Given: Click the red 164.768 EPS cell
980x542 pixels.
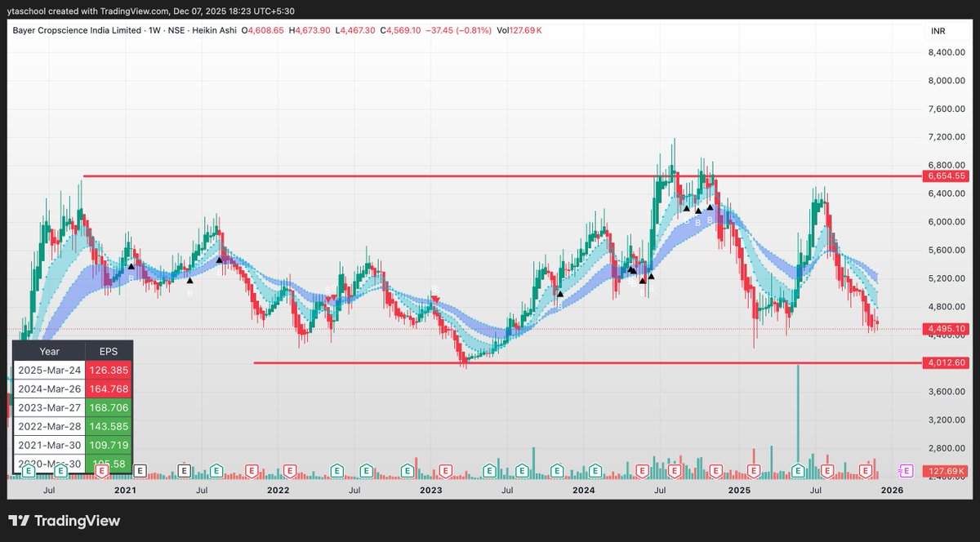Looking at the screenshot, I should tap(109, 388).
